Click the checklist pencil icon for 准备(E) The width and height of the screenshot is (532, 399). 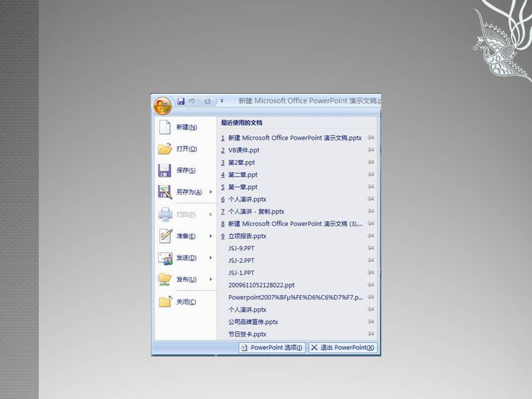tap(166, 236)
